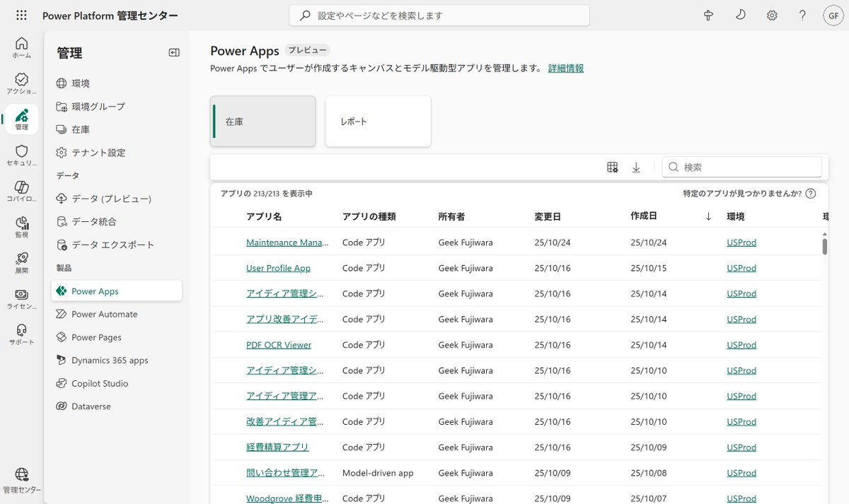Open 展開 deployment rocket icon
Viewport: 849px width, 504px height.
click(21, 263)
